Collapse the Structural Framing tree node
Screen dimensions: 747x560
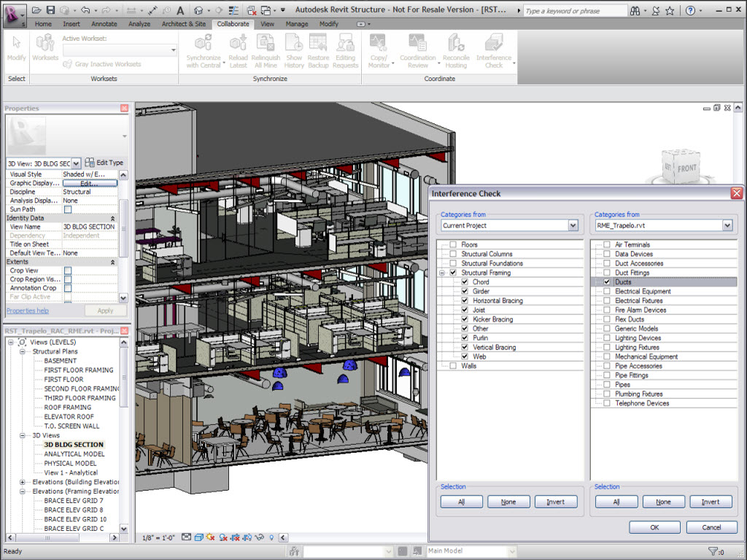tap(441, 273)
